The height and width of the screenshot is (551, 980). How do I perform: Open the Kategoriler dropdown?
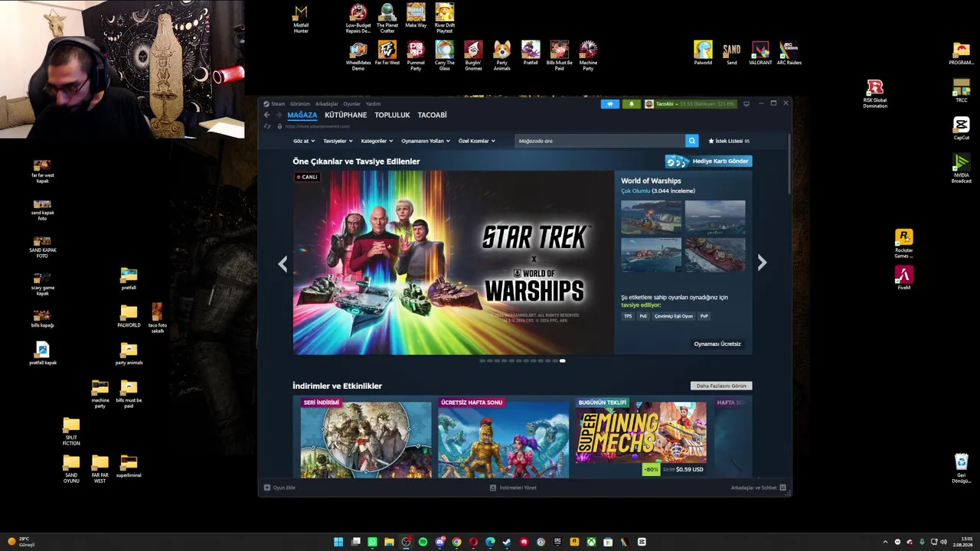[x=377, y=141]
